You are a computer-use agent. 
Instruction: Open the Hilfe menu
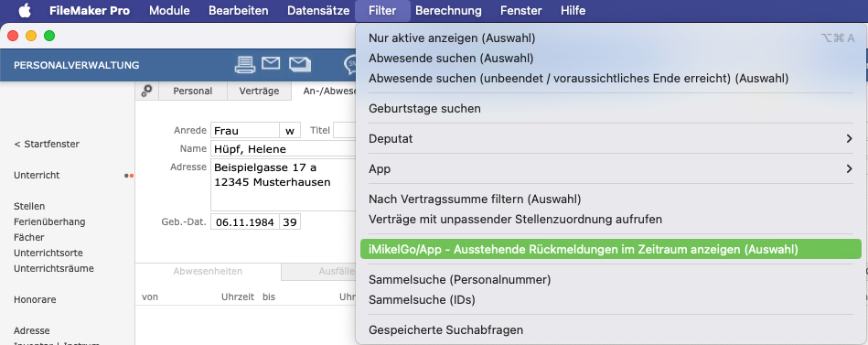[x=573, y=10]
